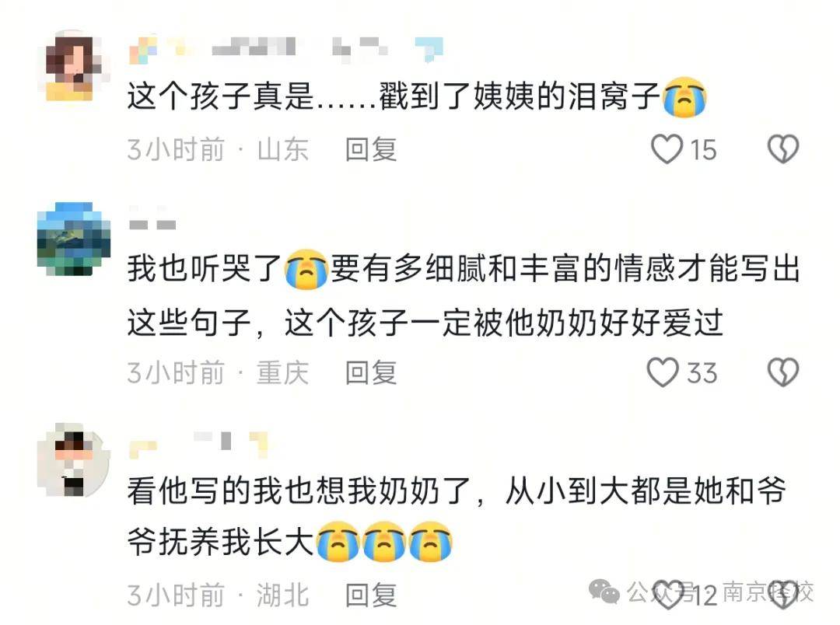The image size is (840, 625).
Task: Like the Shandong comment with 15 likes
Action: (667, 149)
